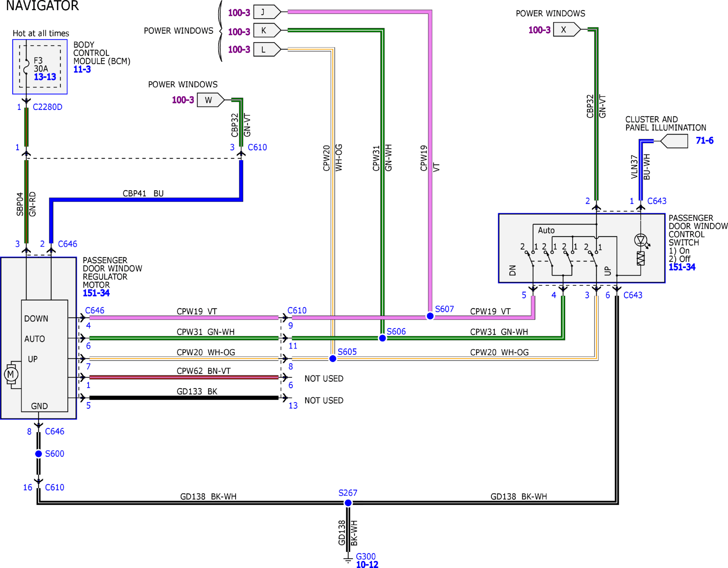Open the 71-6 cluster illumination reference

point(705,141)
